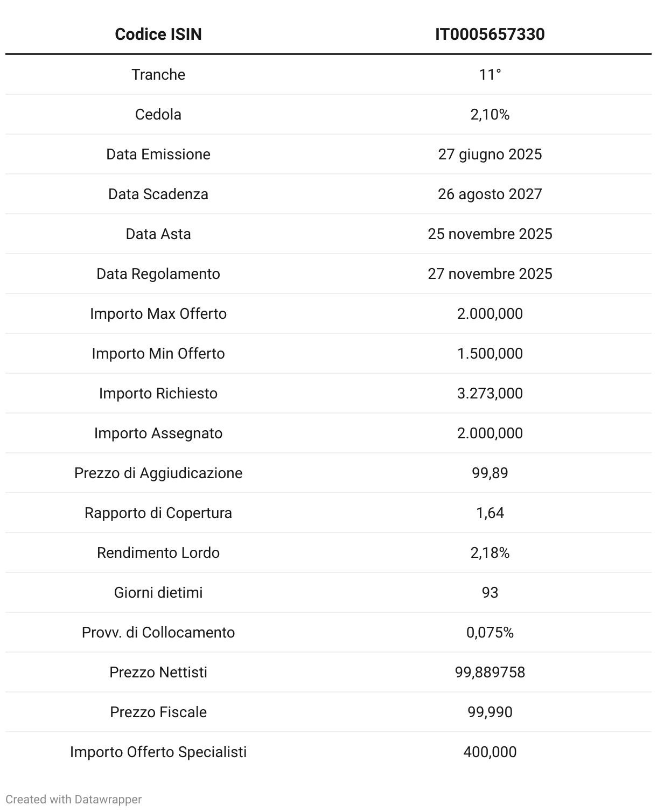
Task: Click the Rendimento Lordo value 2,18%
Action: tap(490, 552)
